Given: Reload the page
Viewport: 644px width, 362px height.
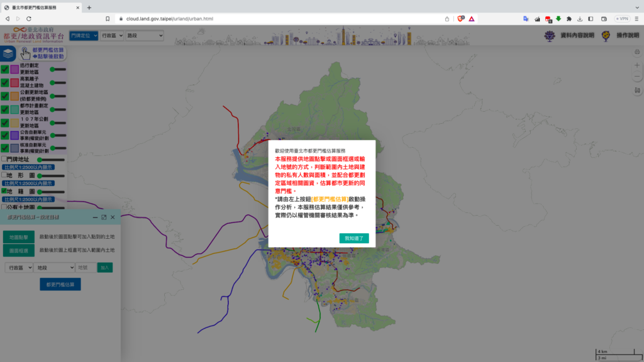Looking at the screenshot, I should click(29, 19).
